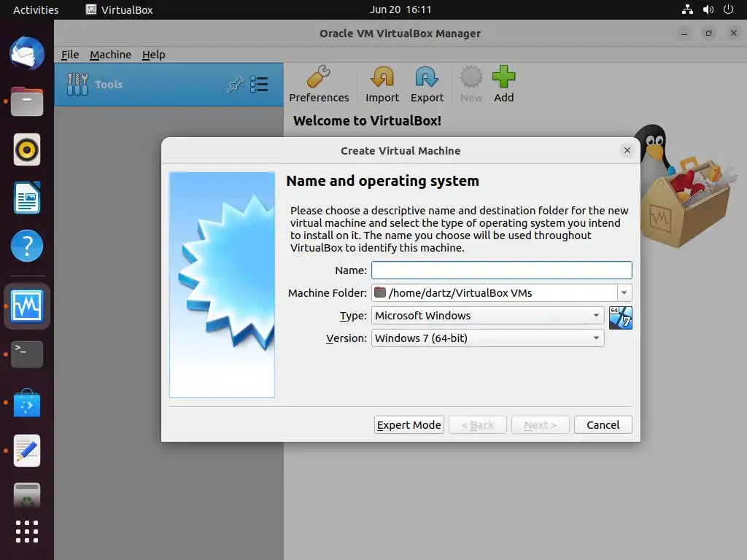This screenshot has height=560, width=747.
Task: Cancel the Create Virtual Machine dialog
Action: point(603,425)
